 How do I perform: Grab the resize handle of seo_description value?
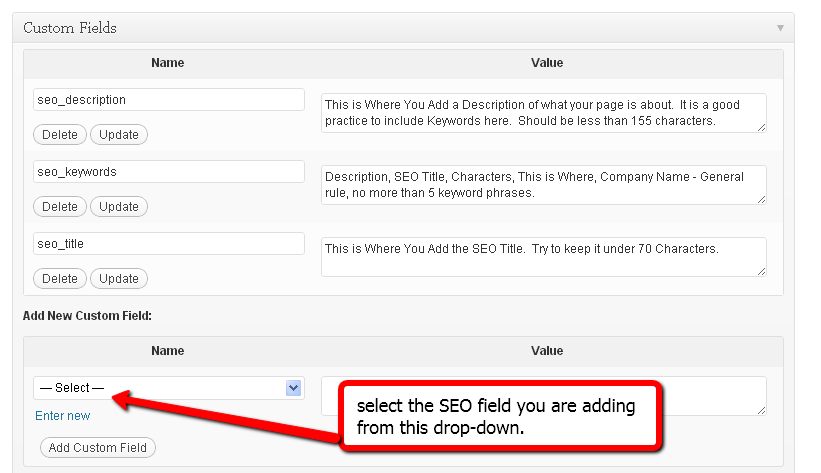[761, 127]
